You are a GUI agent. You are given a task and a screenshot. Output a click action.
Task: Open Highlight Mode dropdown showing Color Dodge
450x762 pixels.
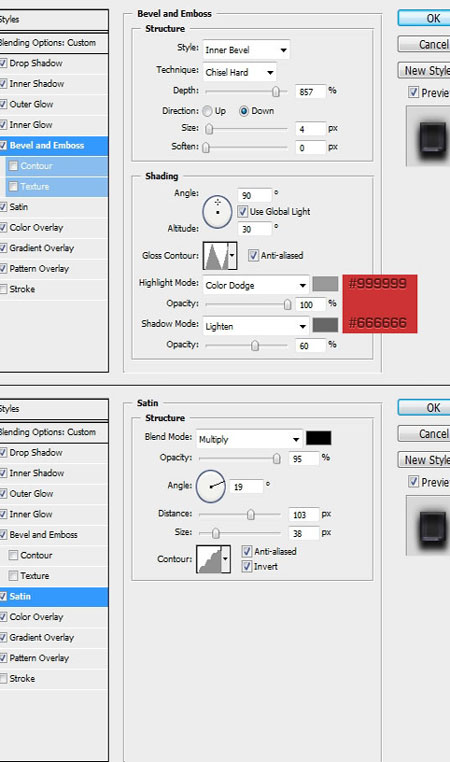256,285
